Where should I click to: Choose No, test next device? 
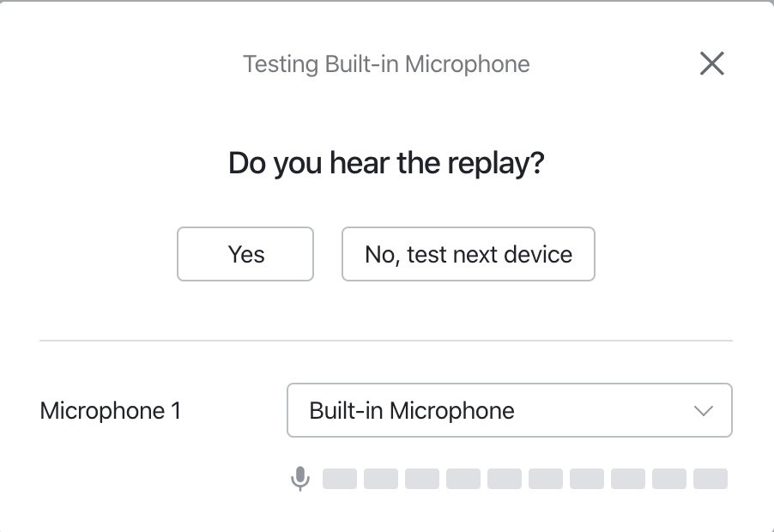(468, 254)
